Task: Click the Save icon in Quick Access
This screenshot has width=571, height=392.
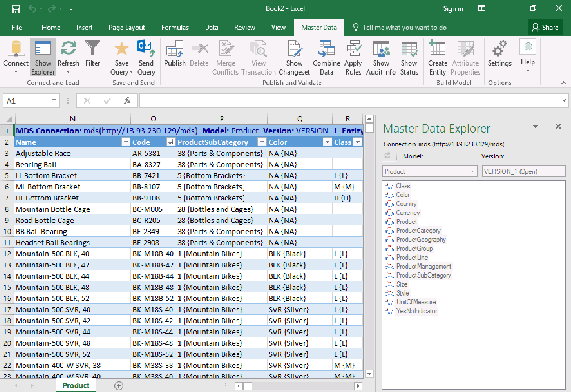Action: (16, 9)
